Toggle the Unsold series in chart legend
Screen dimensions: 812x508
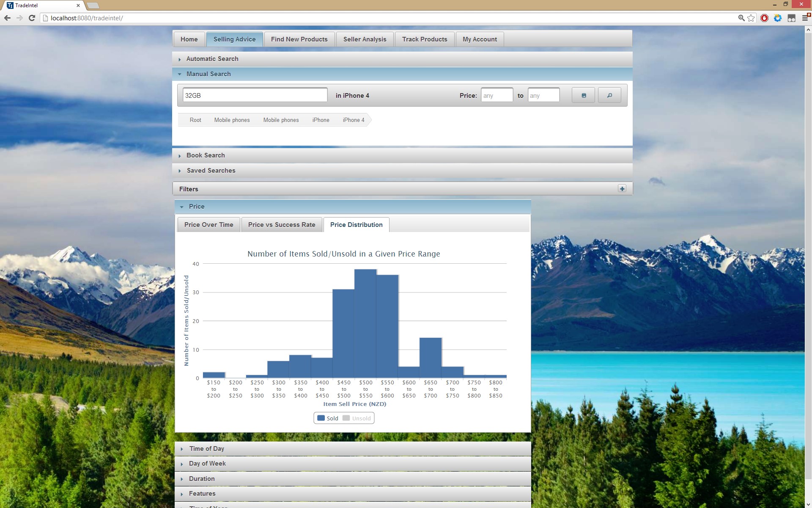click(357, 418)
